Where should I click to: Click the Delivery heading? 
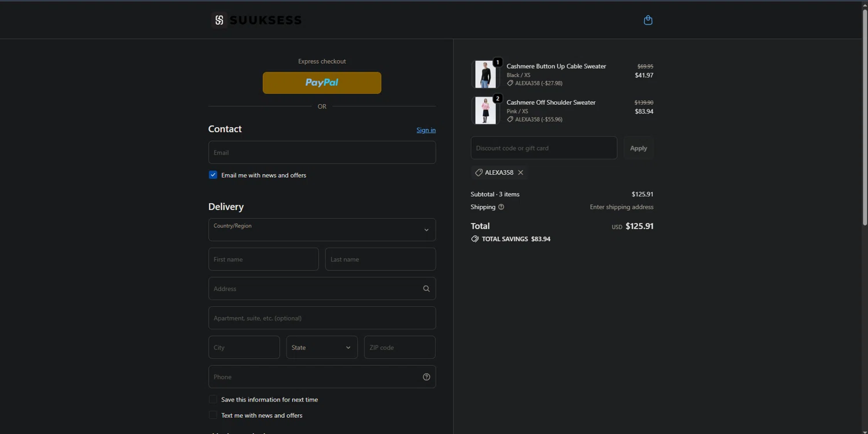click(x=226, y=207)
